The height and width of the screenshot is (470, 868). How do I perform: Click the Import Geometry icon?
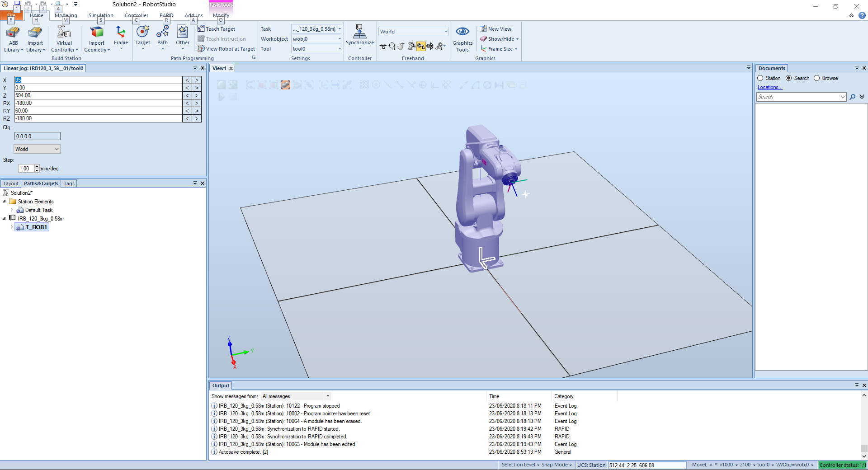click(x=97, y=33)
